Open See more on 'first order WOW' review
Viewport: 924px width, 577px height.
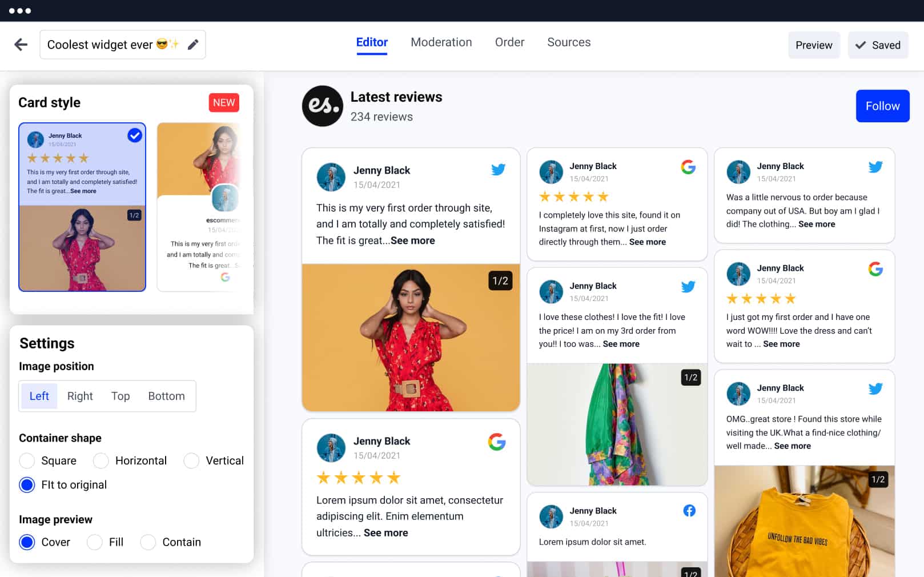781,344
